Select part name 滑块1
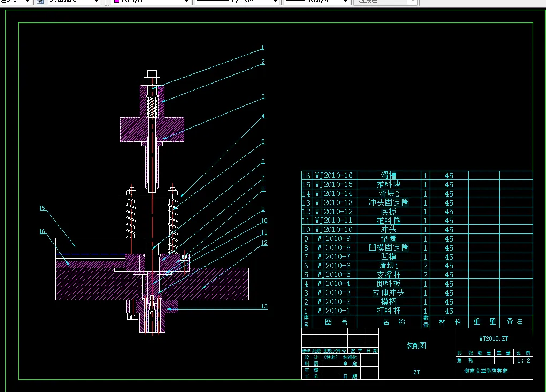Screen dimensions: 546x392 coord(389,266)
